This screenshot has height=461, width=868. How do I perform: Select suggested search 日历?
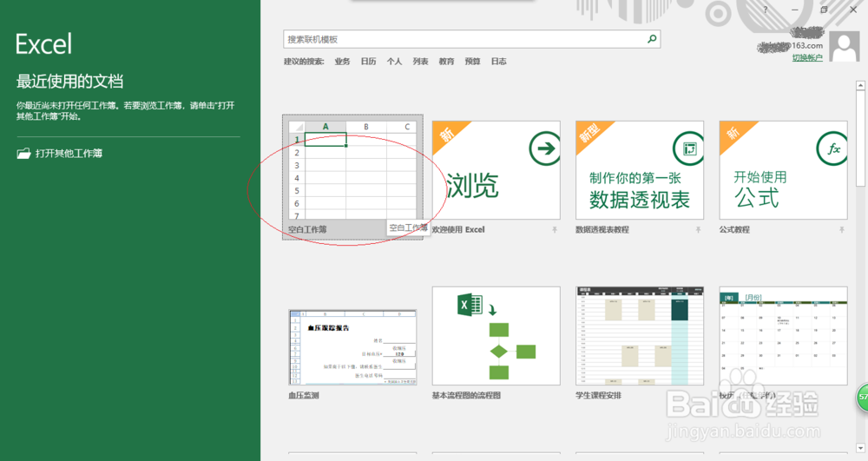(368, 62)
